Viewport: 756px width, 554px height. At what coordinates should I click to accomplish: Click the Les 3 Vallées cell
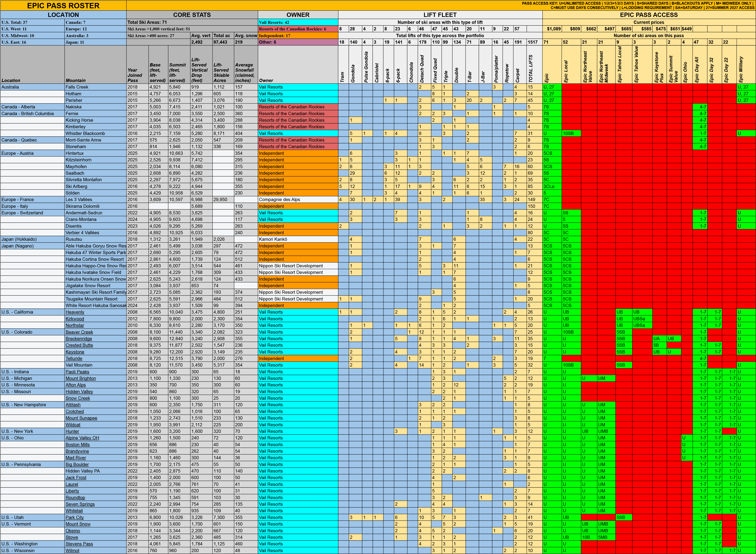click(79, 200)
